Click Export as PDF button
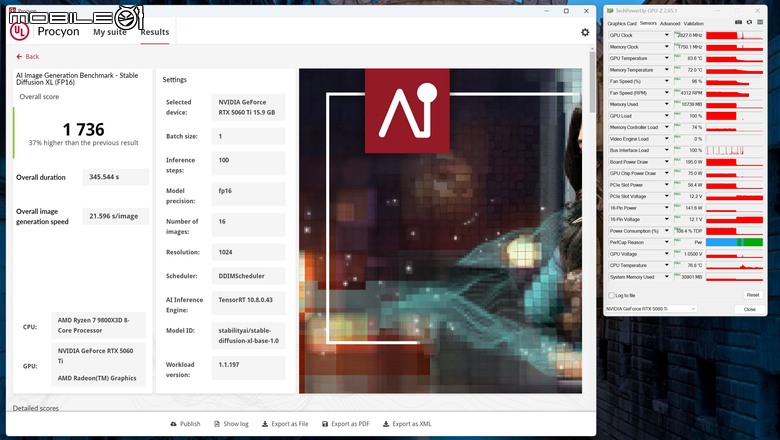Screen dimensions: 780x440 (x=346, y=424)
